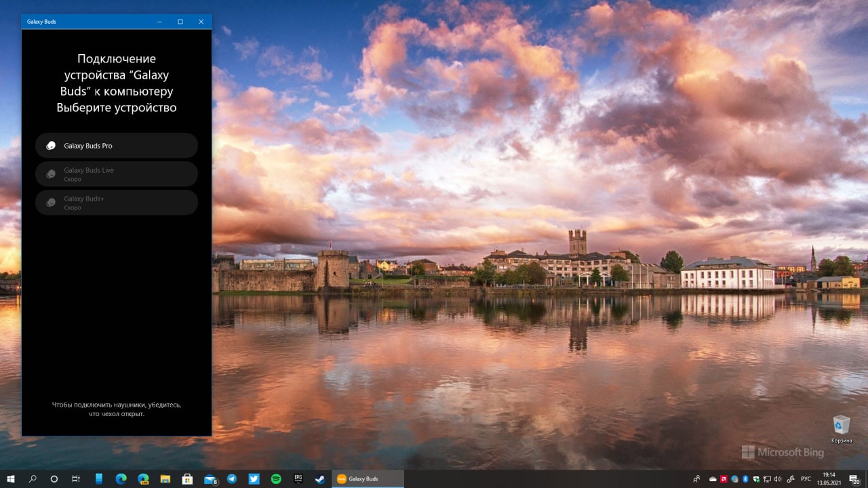868x488 pixels.
Task: Open Spotify from taskbar
Action: (x=276, y=479)
